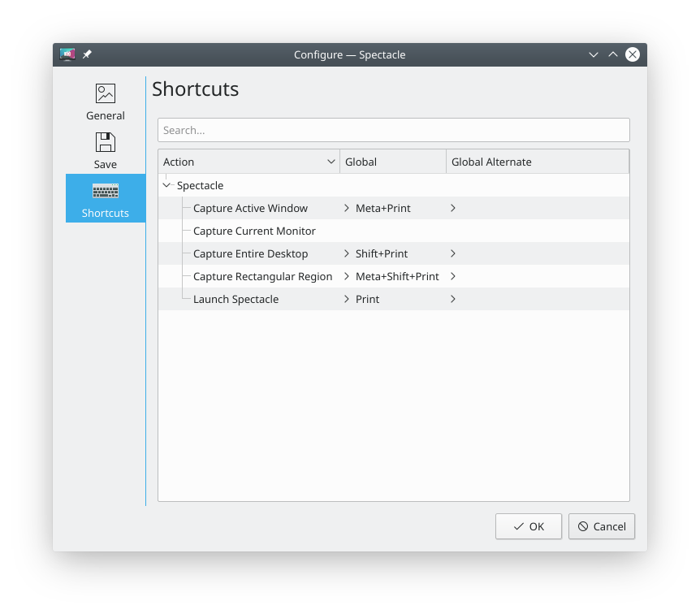Focus the shortcut Search field
This screenshot has width=700, height=614.
[394, 130]
